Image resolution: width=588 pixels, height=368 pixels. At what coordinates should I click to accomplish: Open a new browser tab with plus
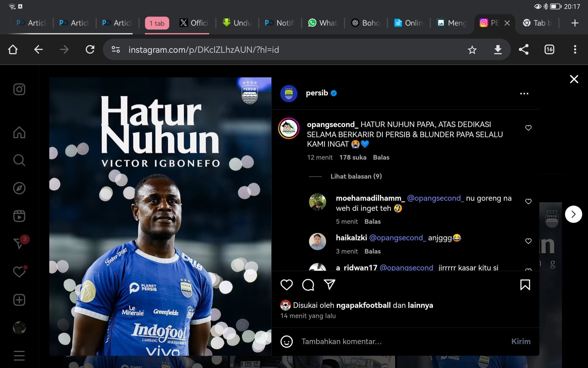[x=575, y=23]
